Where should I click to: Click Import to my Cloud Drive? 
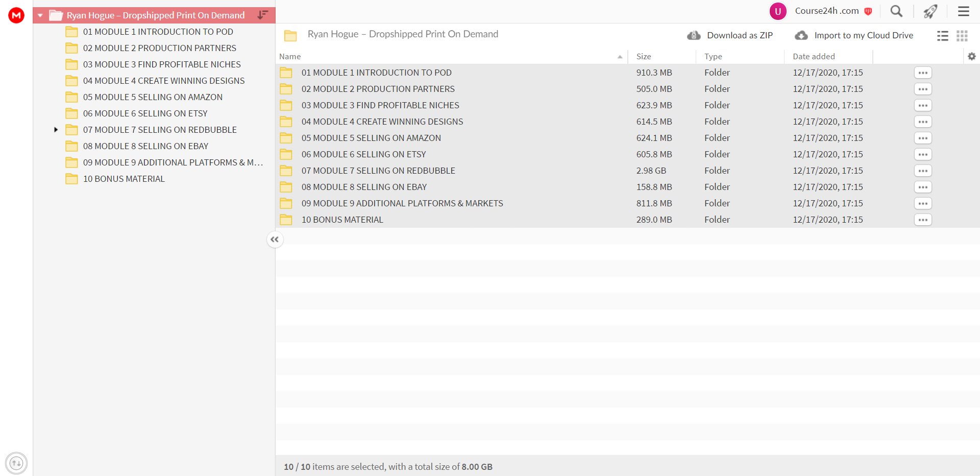pyautogui.click(x=854, y=35)
